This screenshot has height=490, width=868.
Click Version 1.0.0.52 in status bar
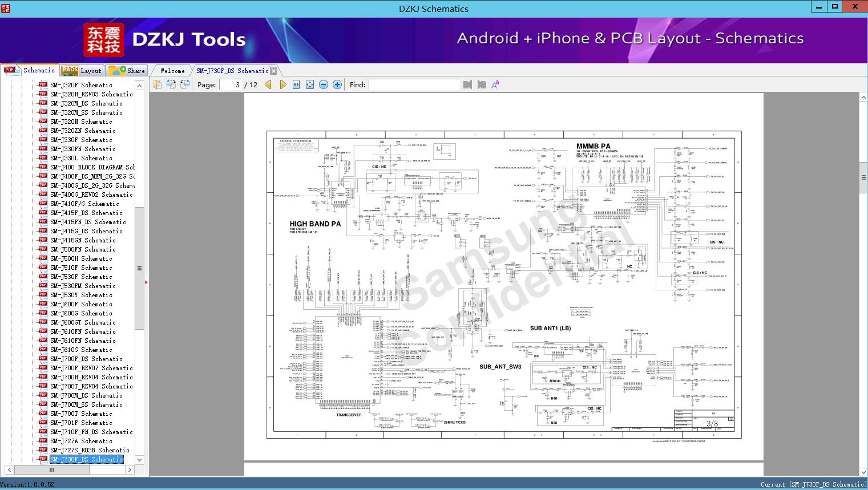click(28, 484)
